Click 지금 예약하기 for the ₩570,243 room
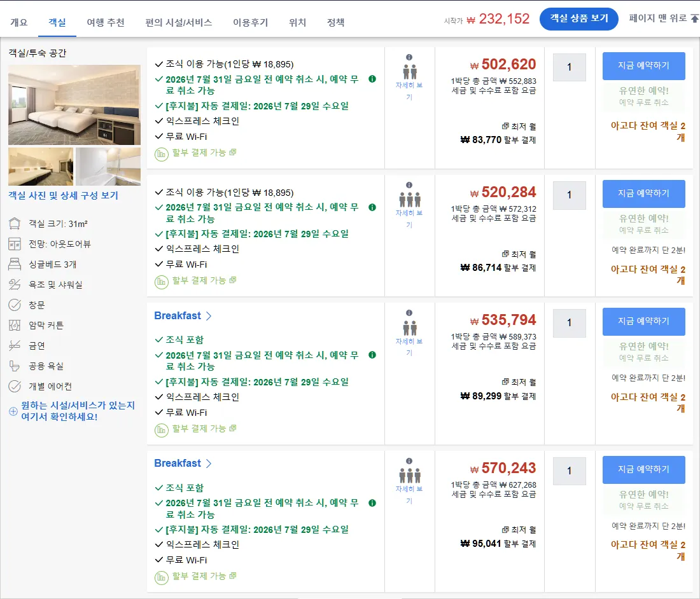Image resolution: width=700 pixels, height=599 pixels. click(x=644, y=470)
